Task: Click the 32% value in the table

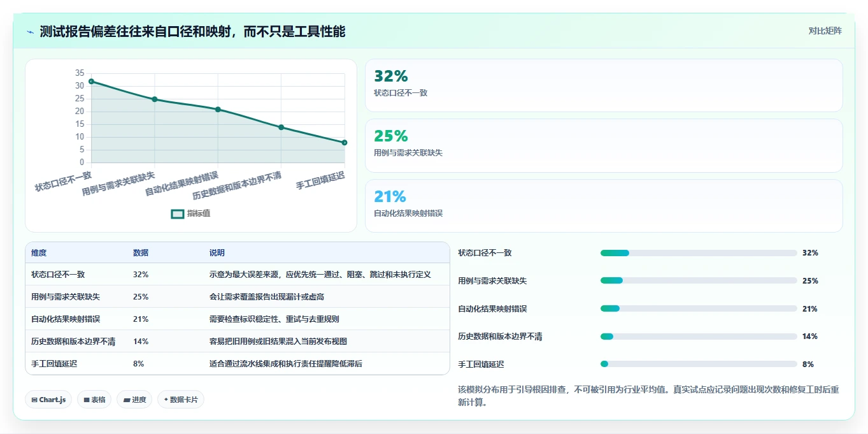Action: [x=141, y=275]
